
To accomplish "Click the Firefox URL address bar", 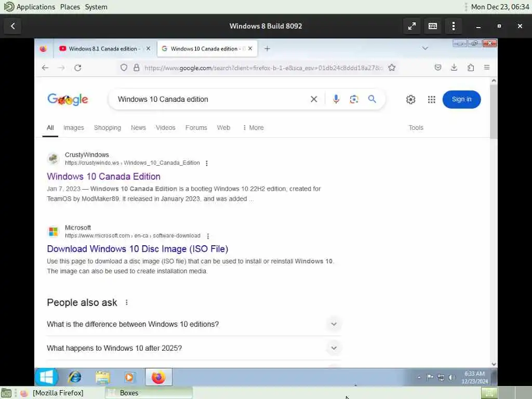I will [263, 68].
